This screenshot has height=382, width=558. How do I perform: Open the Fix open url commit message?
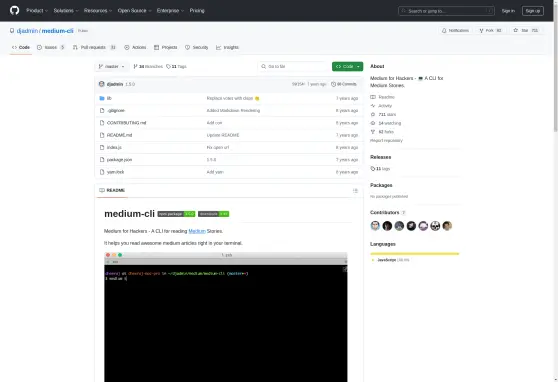click(218, 147)
